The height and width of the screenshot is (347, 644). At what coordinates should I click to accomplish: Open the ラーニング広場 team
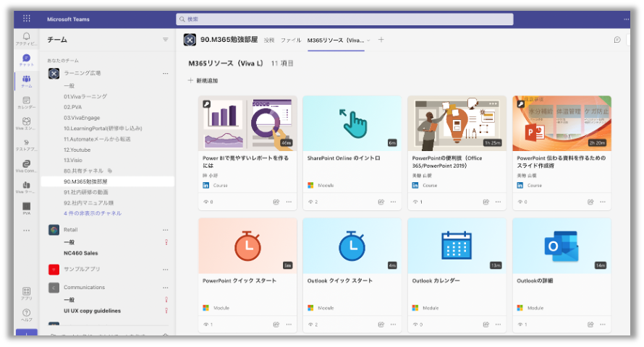(x=82, y=73)
